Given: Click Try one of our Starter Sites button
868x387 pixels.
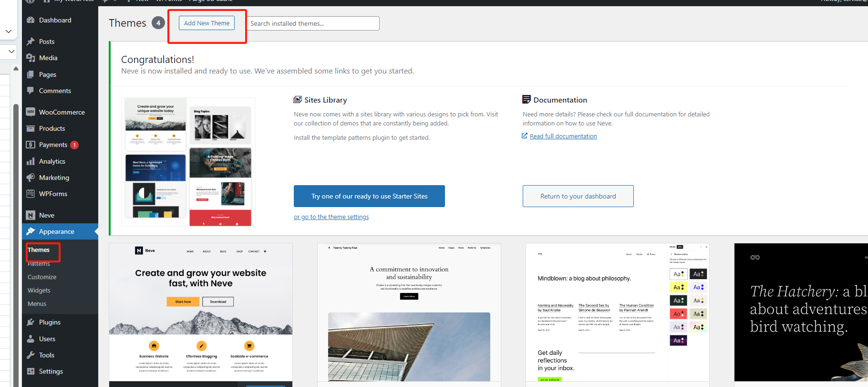Looking at the screenshot, I should tap(369, 196).
